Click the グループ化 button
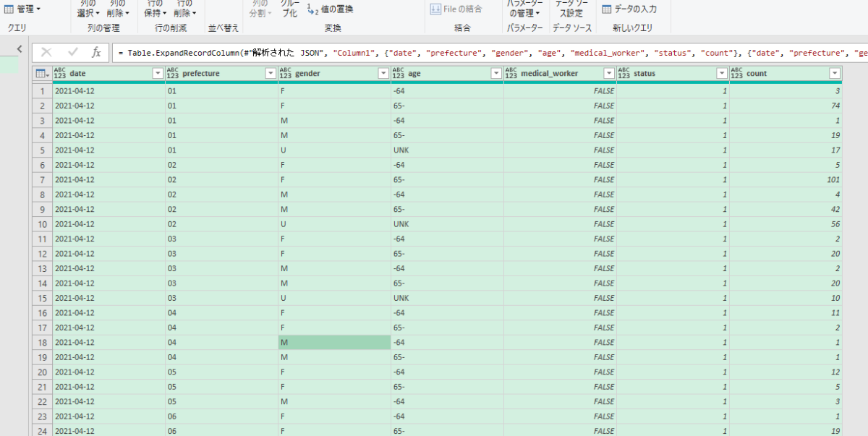This screenshot has height=436, width=868. coord(289,9)
